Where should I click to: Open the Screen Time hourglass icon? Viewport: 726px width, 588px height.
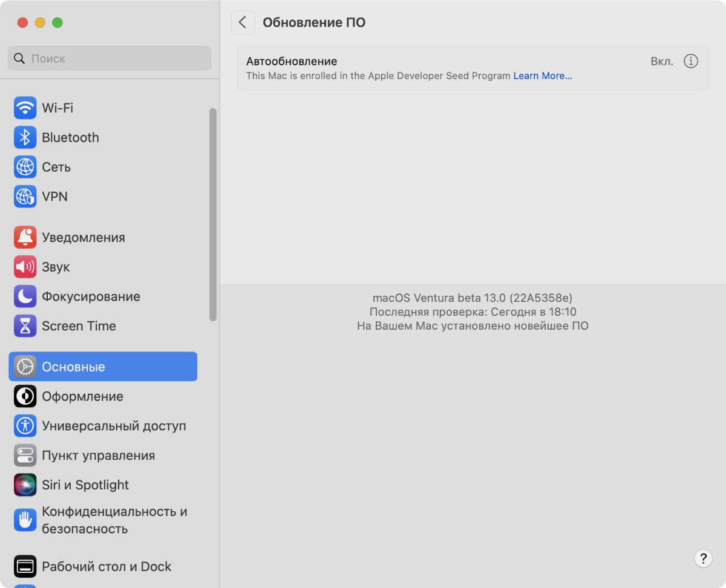click(x=25, y=326)
